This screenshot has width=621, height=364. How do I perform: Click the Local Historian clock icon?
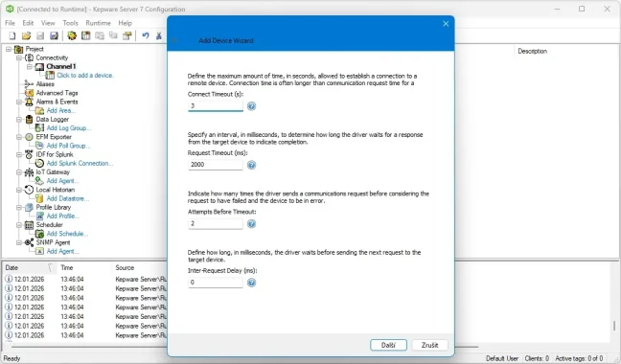coord(29,190)
